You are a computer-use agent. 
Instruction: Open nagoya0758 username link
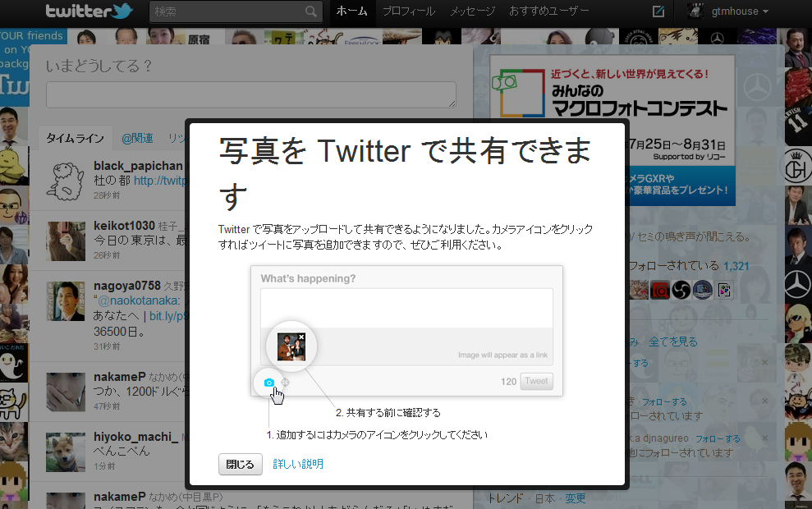127,286
